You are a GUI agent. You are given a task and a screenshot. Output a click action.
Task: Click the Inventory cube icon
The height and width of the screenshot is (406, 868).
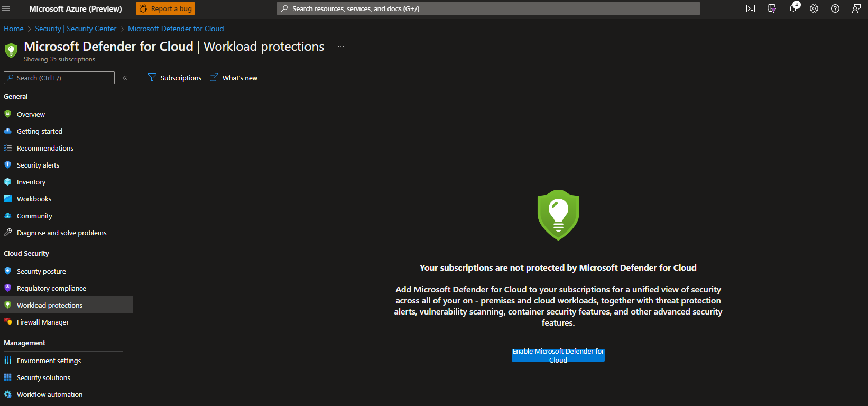coord(7,182)
